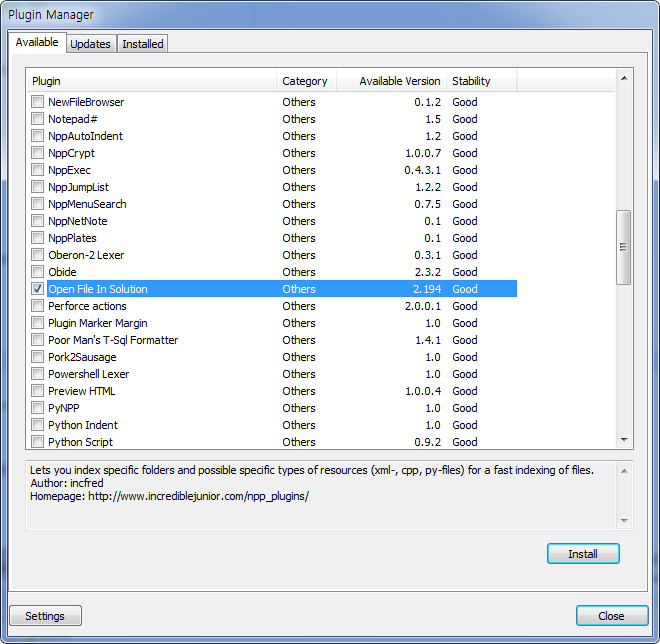Check the Powershell Lexer checkbox
660x644 pixels.
pos(37,374)
